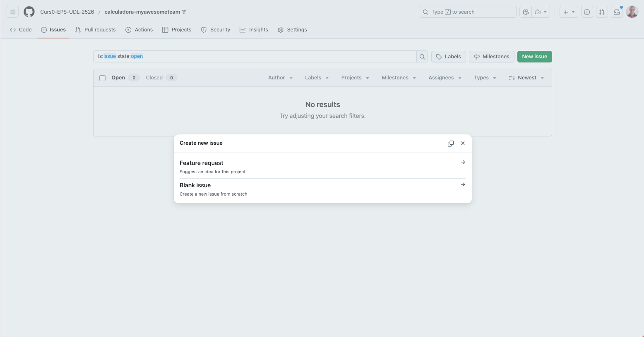Open the notifications inbox
644x337 pixels.
coord(617,12)
